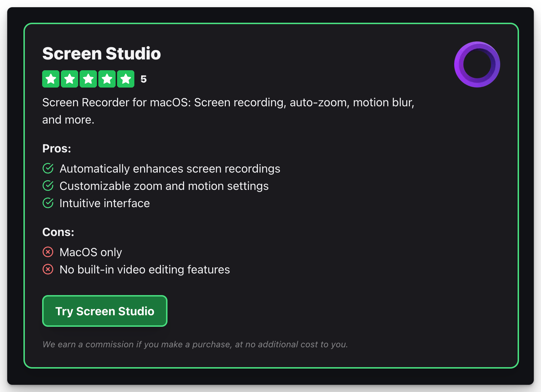Select the second green star icon
The width and height of the screenshot is (541, 392).
point(70,79)
